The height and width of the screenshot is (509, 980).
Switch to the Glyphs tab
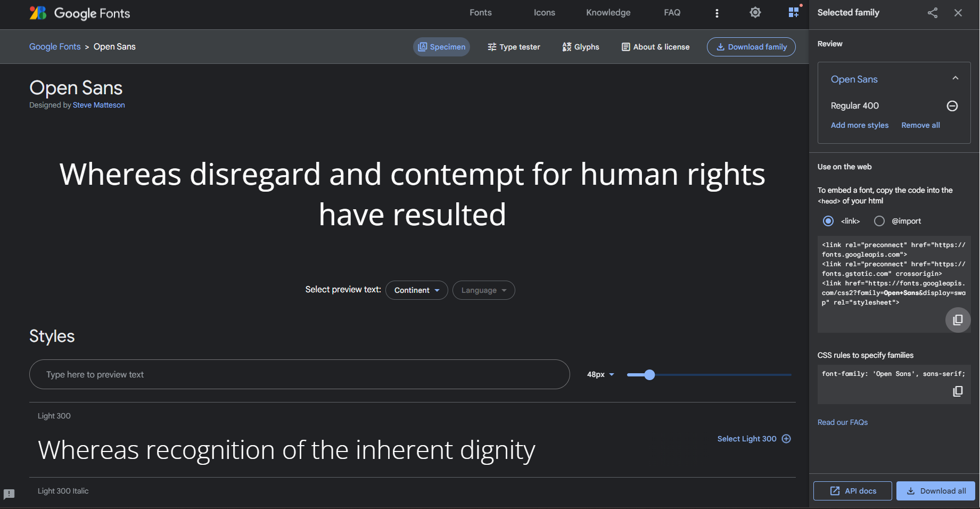pos(581,47)
